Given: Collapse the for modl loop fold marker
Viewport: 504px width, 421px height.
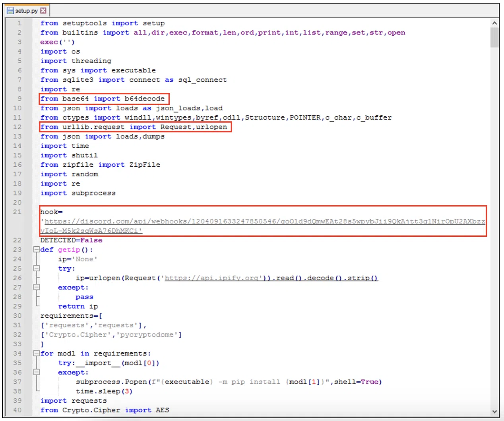Looking at the screenshot, I should tap(37, 353).
